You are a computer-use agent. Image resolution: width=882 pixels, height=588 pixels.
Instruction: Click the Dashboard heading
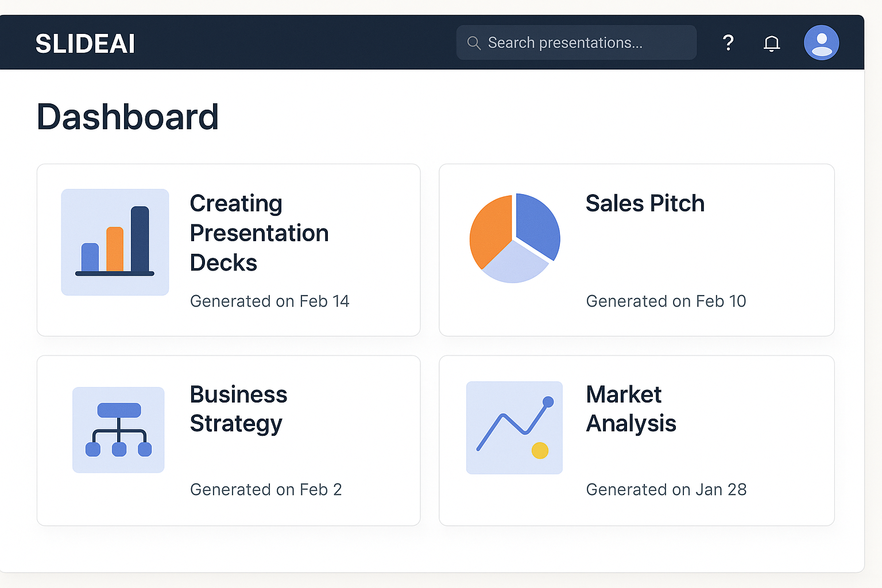127,117
